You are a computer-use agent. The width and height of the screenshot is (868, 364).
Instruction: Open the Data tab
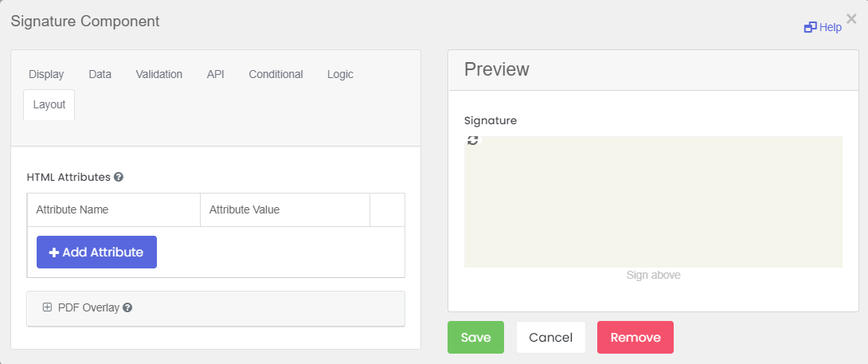(x=100, y=74)
